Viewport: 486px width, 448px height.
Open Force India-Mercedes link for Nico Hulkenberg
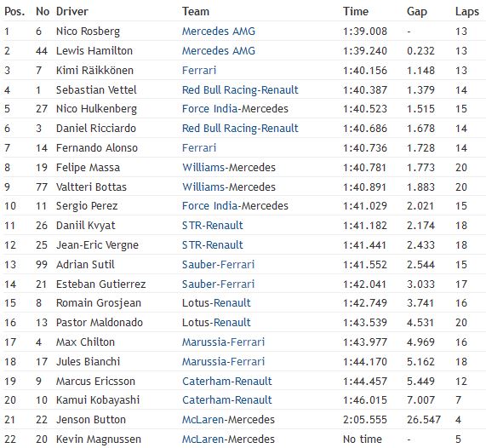pos(235,109)
